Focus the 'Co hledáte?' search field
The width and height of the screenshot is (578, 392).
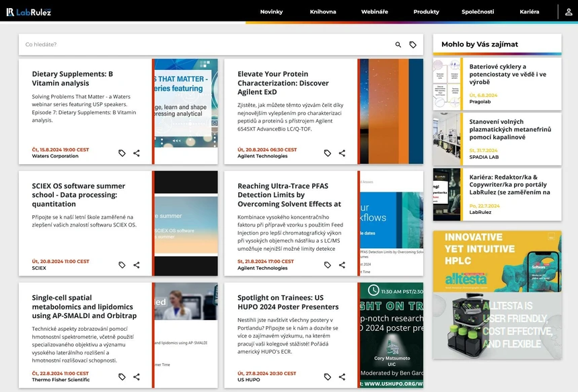[x=207, y=44]
